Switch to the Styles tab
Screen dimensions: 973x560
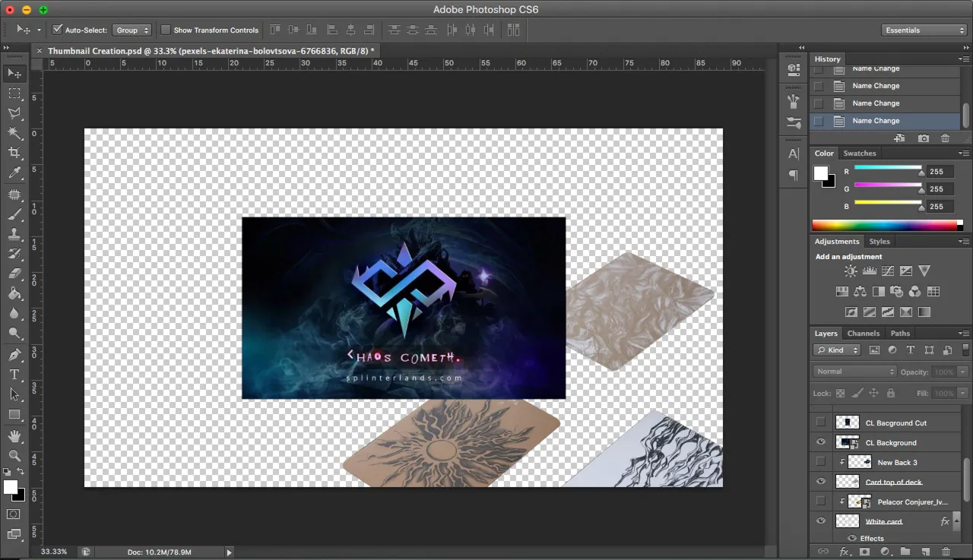880,242
